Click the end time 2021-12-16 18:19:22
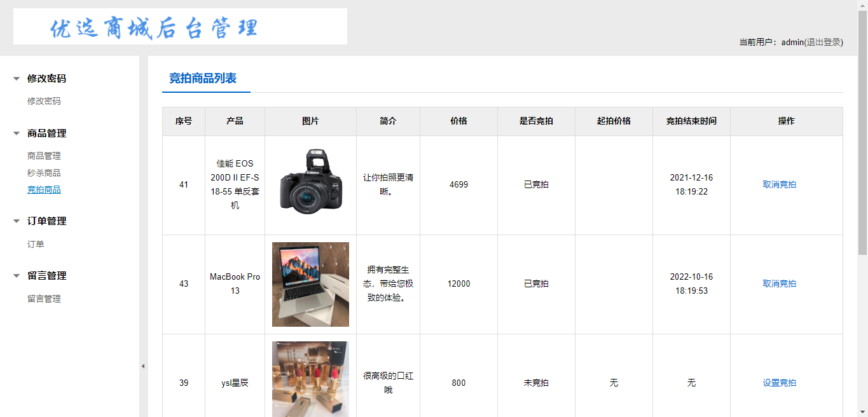 coord(691,184)
